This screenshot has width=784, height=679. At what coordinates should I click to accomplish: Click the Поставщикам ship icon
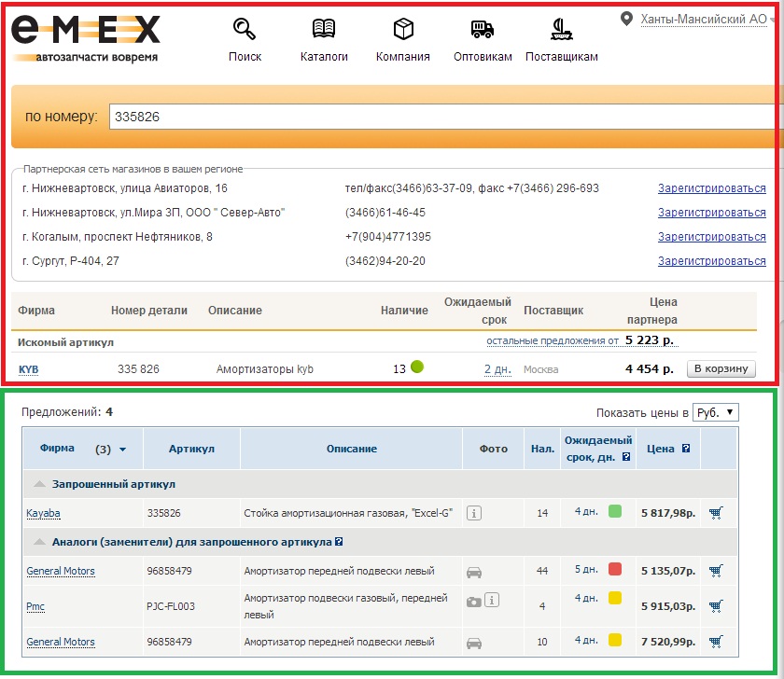(x=562, y=29)
